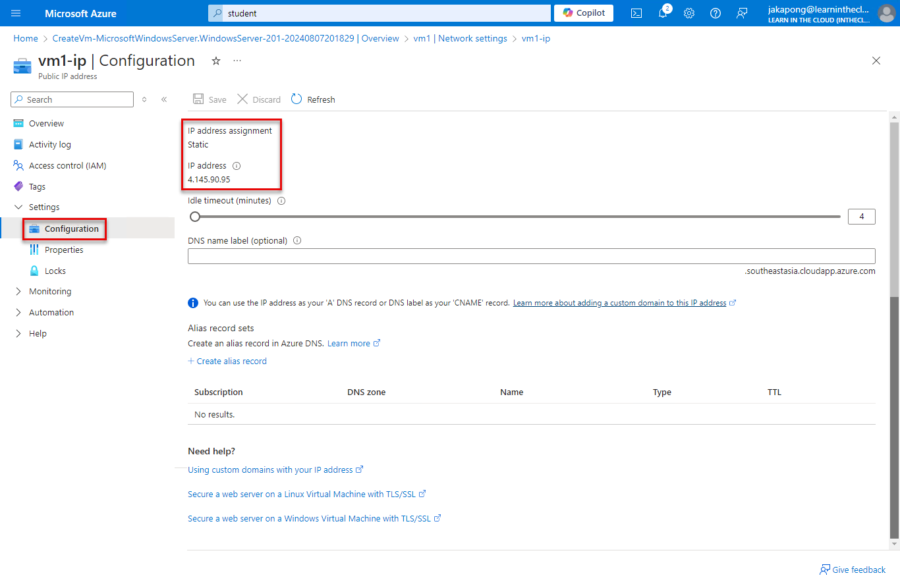Click the Name column header
900x588 pixels.
511,392
